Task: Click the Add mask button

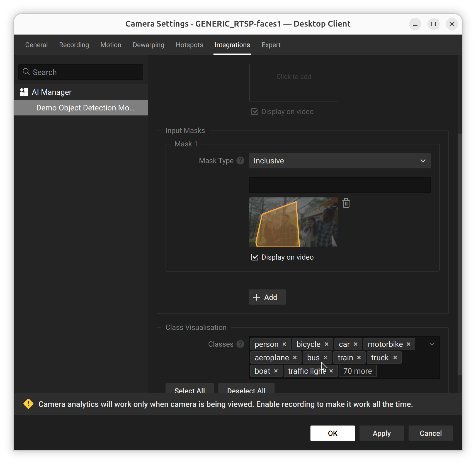Action: [x=267, y=297]
